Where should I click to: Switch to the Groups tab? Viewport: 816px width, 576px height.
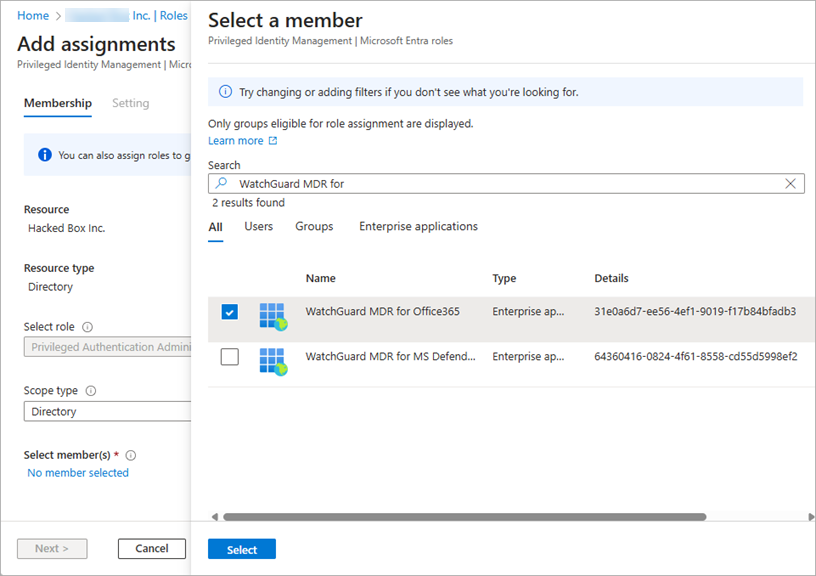[313, 226]
